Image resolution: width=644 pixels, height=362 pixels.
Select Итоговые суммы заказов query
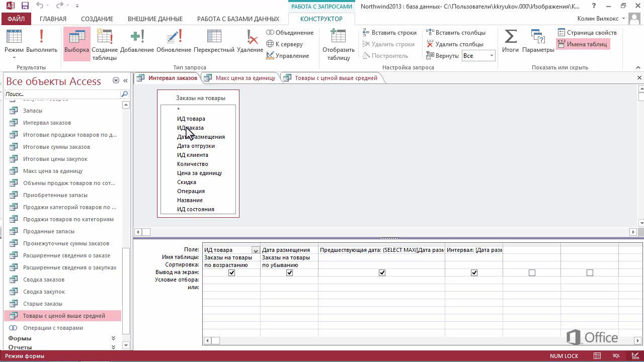pos(56,147)
